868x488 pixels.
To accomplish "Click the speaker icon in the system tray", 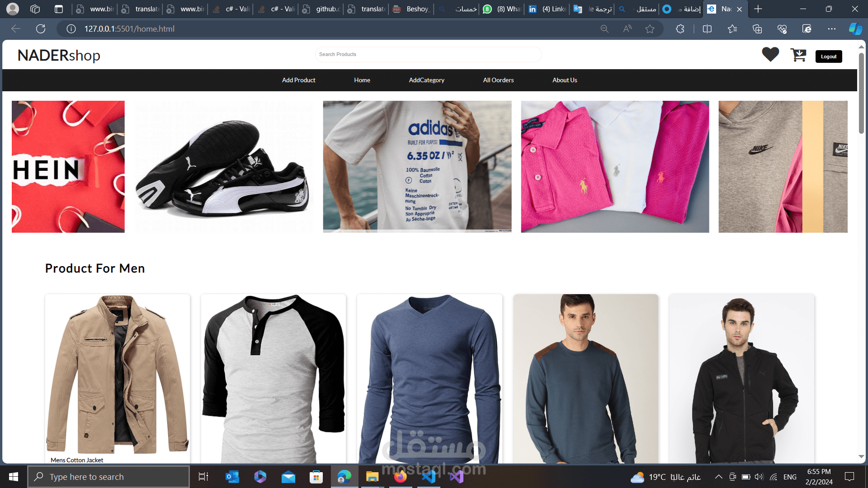I will 758,476.
